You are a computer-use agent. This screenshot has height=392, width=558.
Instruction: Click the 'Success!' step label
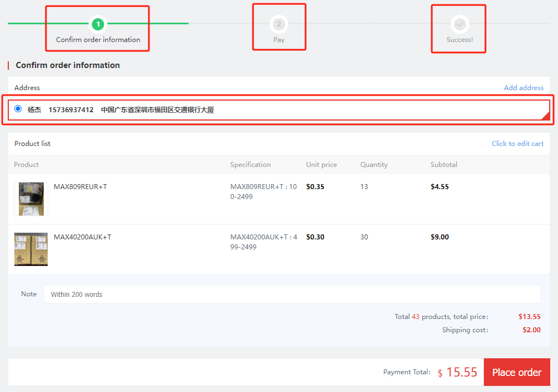point(459,40)
